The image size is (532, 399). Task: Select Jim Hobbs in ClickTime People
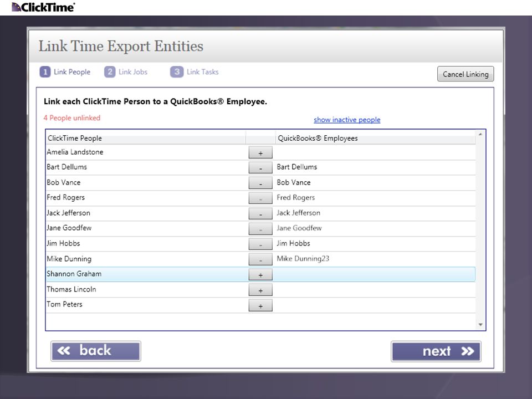click(x=63, y=243)
